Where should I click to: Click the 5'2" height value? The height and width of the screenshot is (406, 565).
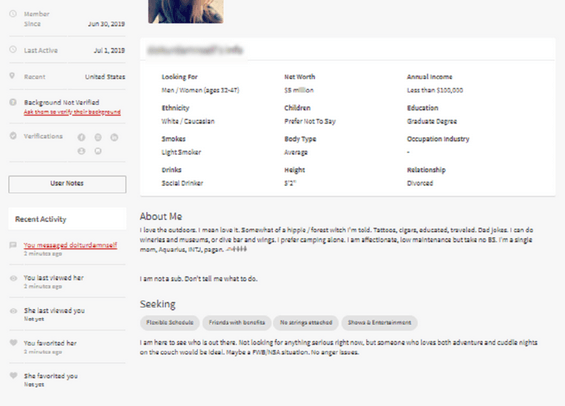pyautogui.click(x=290, y=183)
